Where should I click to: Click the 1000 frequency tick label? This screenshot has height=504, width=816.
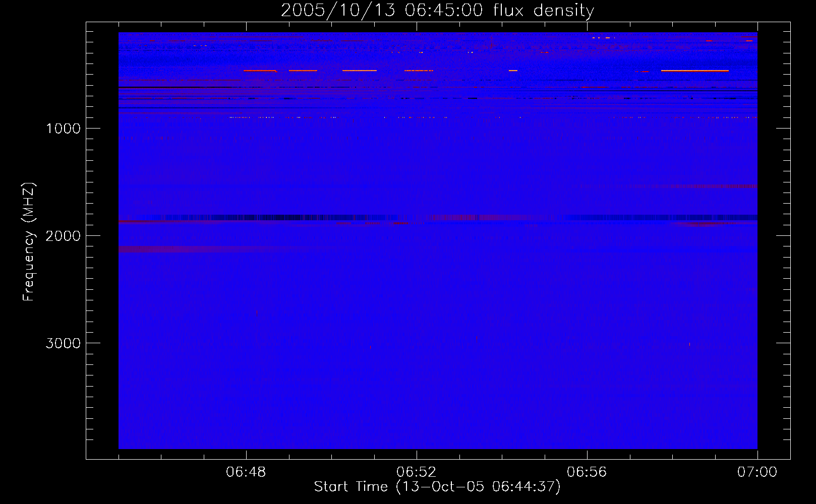(63, 129)
